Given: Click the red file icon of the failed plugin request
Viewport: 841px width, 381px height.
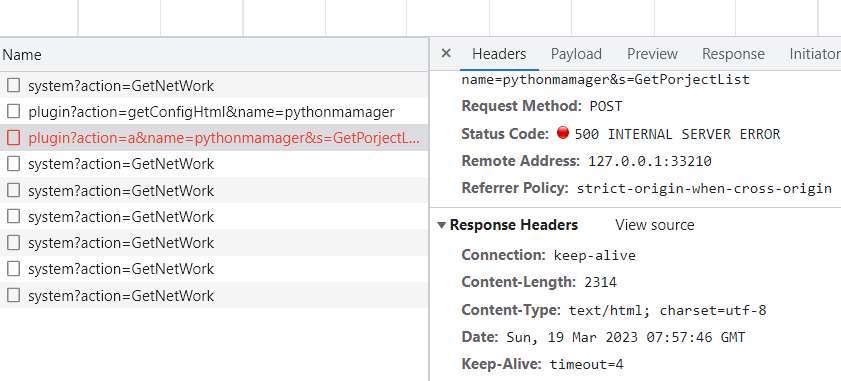Looking at the screenshot, I should pyautogui.click(x=13, y=138).
